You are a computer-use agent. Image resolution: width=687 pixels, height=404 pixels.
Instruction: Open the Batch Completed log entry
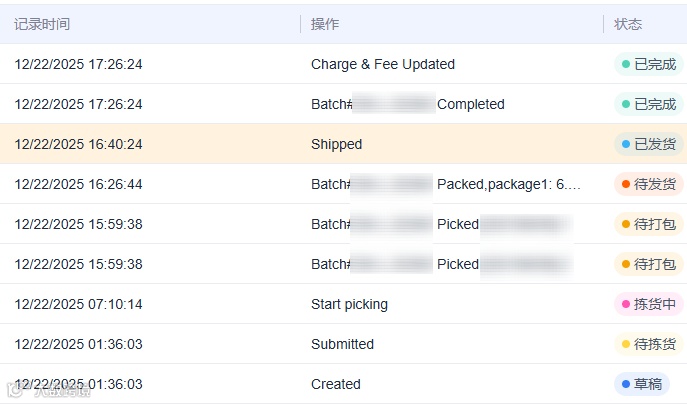coord(470,104)
